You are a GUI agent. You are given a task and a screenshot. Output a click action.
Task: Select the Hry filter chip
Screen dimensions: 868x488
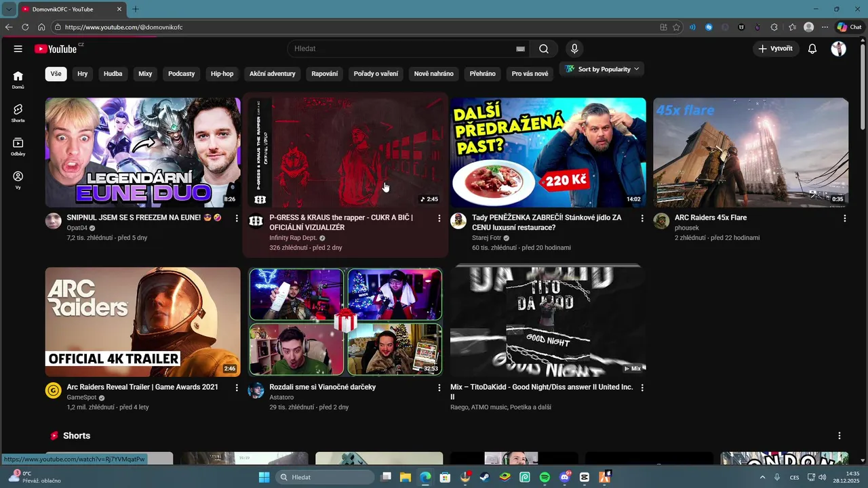pyautogui.click(x=83, y=74)
